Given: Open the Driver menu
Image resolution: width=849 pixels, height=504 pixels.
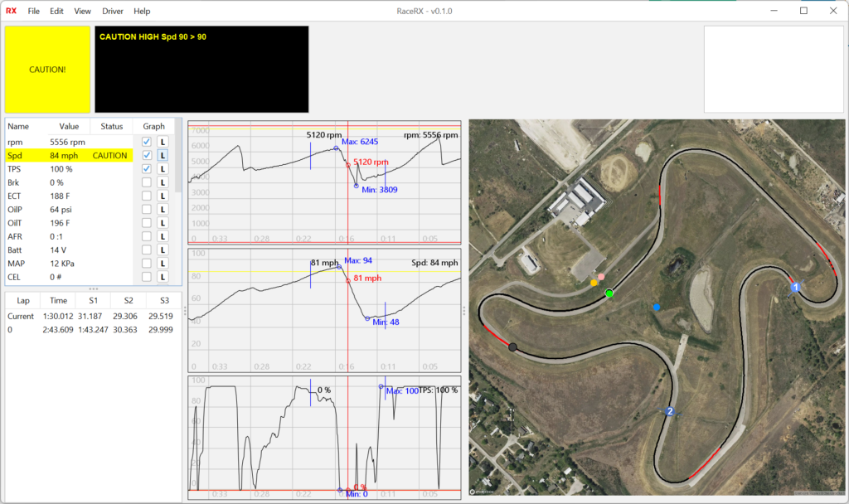Looking at the screenshot, I should (x=112, y=11).
